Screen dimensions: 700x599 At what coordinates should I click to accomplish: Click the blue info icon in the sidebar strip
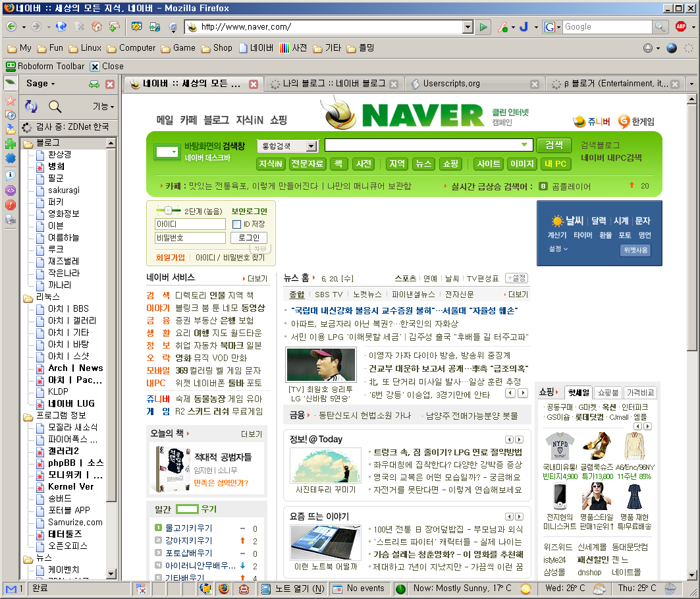point(11,175)
